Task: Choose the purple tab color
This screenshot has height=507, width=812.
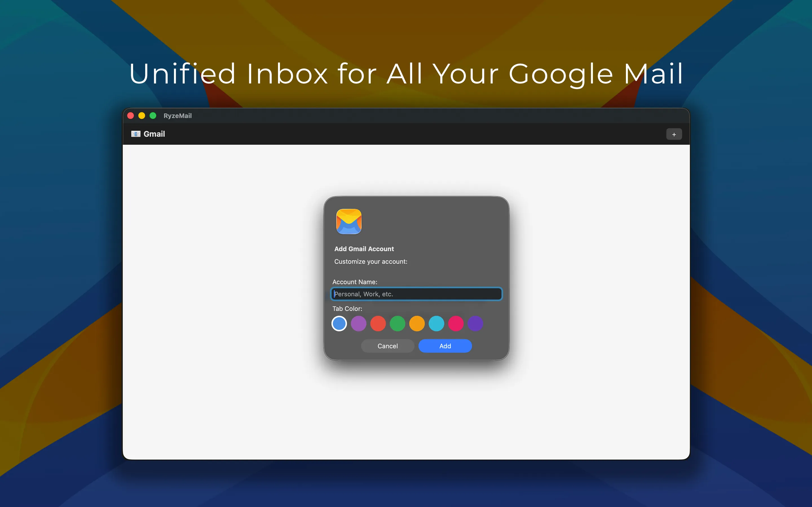Action: 358,323
